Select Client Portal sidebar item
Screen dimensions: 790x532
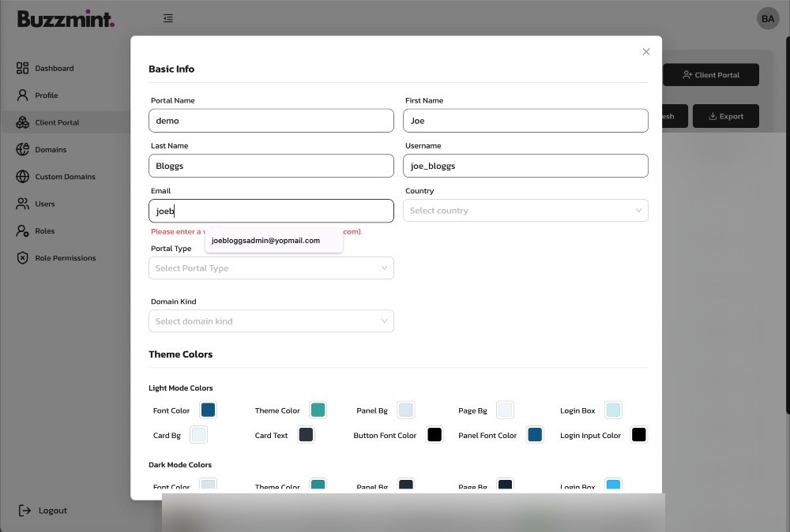tap(66, 122)
